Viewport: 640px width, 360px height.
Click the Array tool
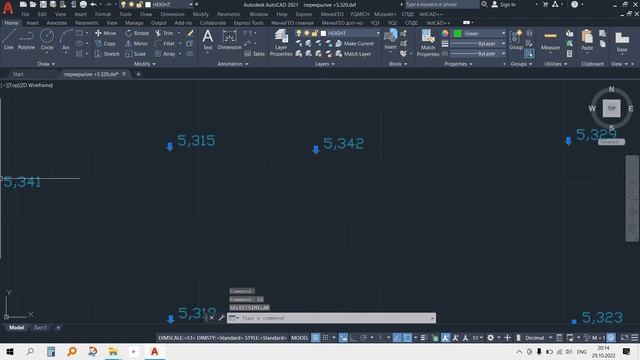click(165, 53)
